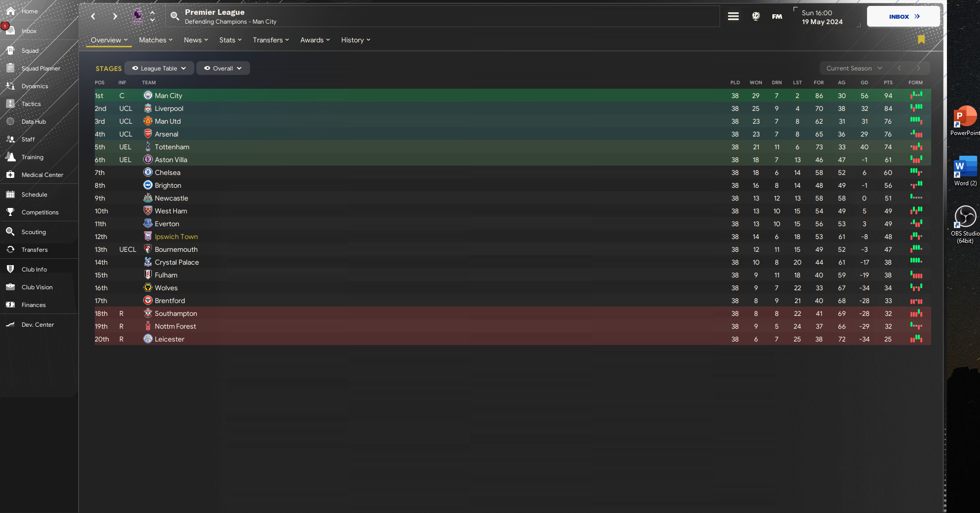Go to Squad in the sidebar

[30, 51]
